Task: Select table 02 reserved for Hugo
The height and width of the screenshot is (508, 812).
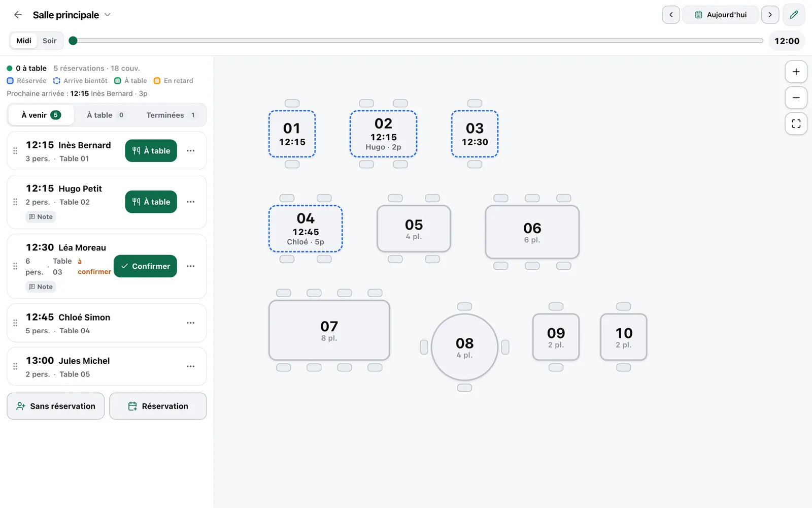Action: coord(383,134)
